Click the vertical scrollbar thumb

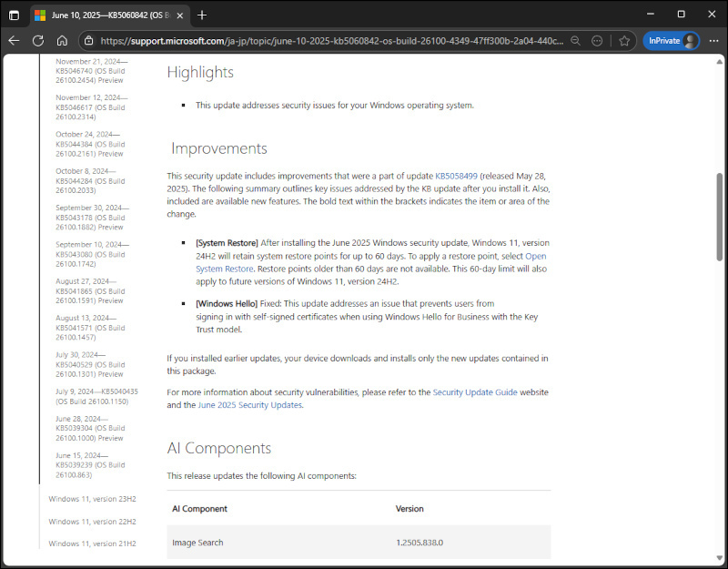(719, 217)
